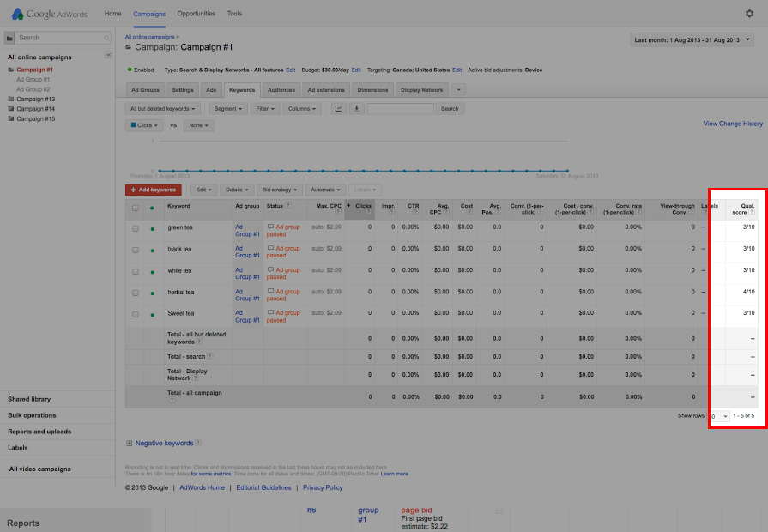Select all keywords via the header checkbox

click(x=134, y=206)
